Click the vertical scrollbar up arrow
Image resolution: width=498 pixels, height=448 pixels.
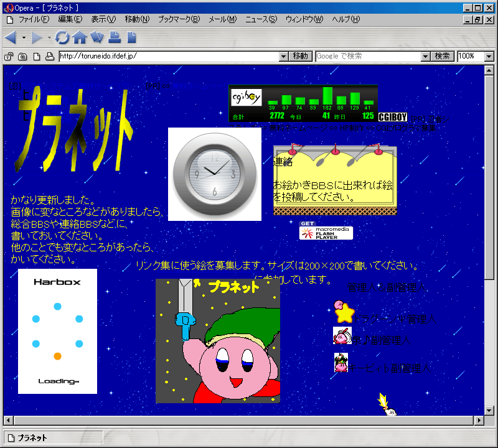[x=489, y=70]
